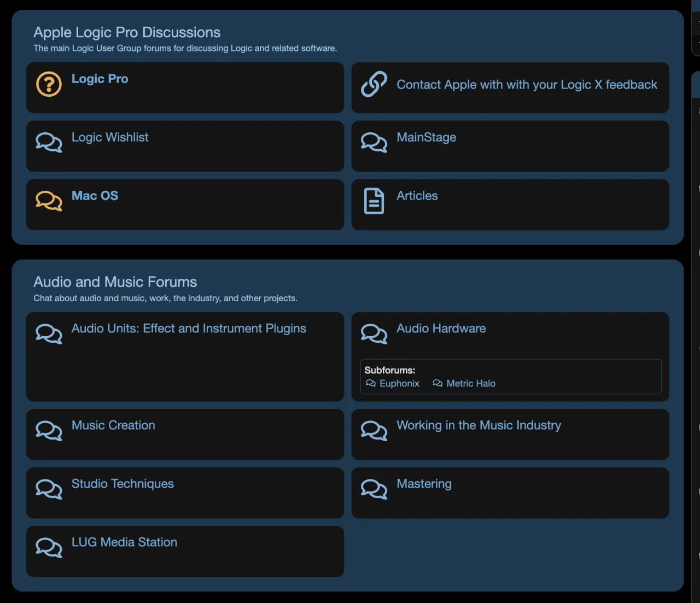Viewport: 700px width, 603px height.
Task: Visit the Metric Halo subforum
Action: point(470,383)
